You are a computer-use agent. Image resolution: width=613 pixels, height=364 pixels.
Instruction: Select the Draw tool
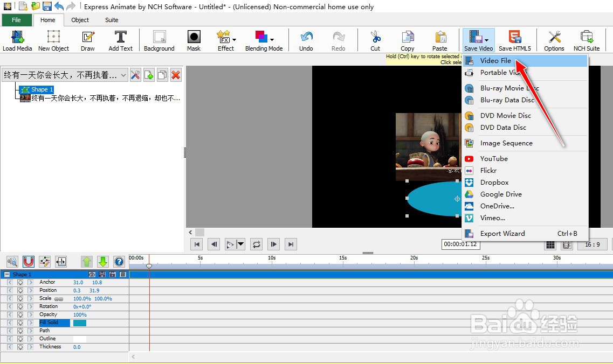(x=87, y=40)
